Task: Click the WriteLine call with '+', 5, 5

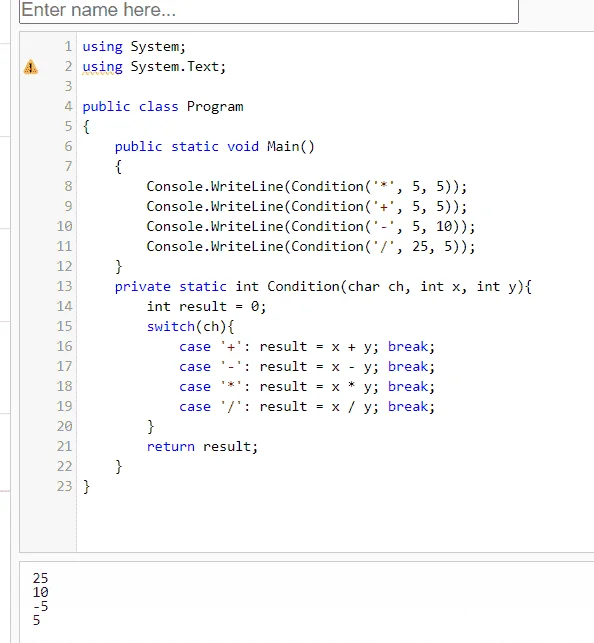Action: pos(307,207)
